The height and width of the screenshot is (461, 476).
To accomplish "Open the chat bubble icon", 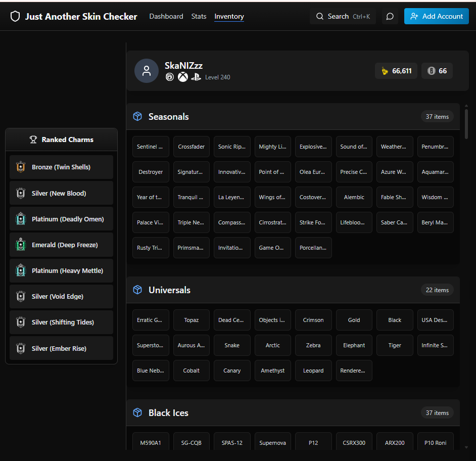I will coord(390,16).
